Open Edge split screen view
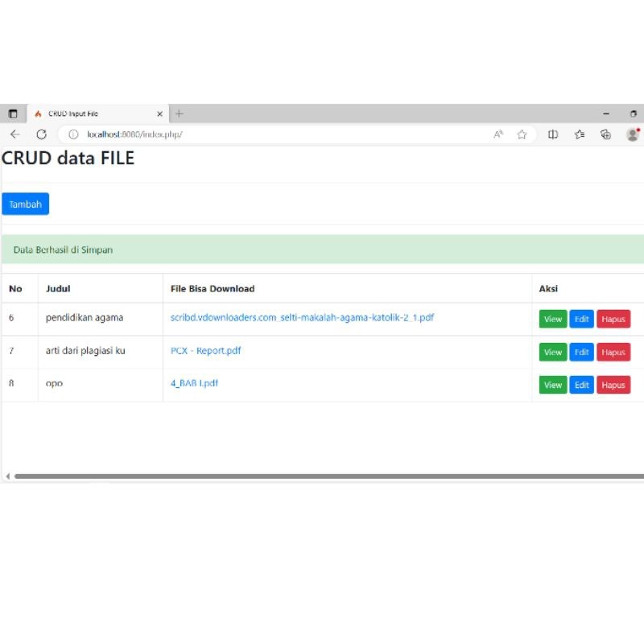644x644 pixels. click(x=553, y=134)
